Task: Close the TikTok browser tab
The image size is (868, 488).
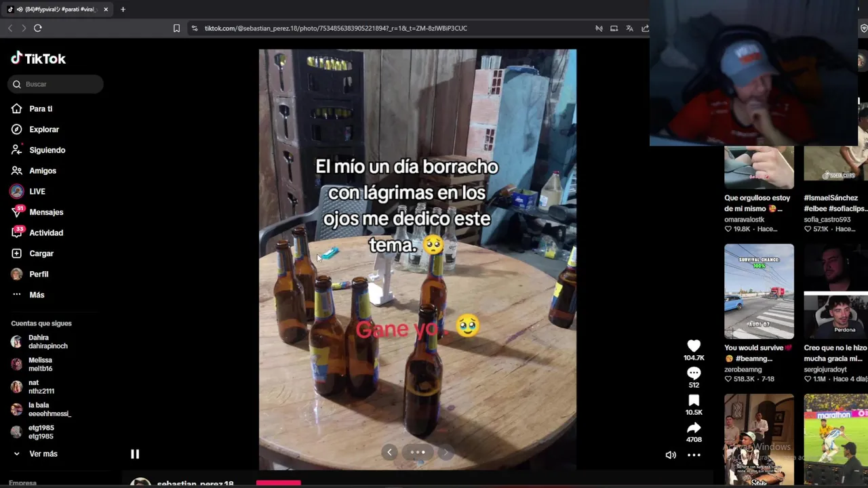Action: (x=106, y=9)
